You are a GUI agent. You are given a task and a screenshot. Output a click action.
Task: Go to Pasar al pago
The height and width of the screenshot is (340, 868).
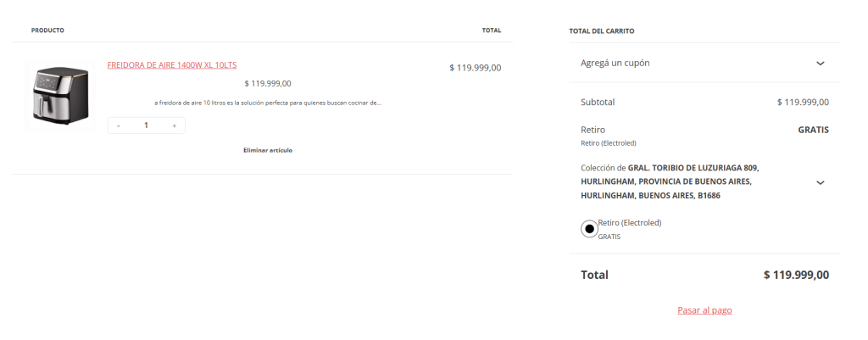coord(704,310)
